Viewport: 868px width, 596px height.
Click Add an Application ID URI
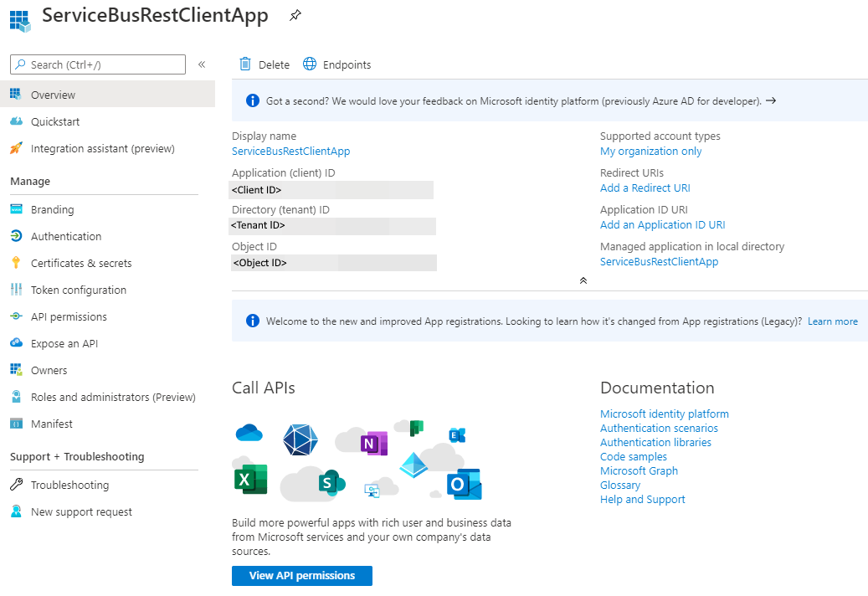(663, 224)
